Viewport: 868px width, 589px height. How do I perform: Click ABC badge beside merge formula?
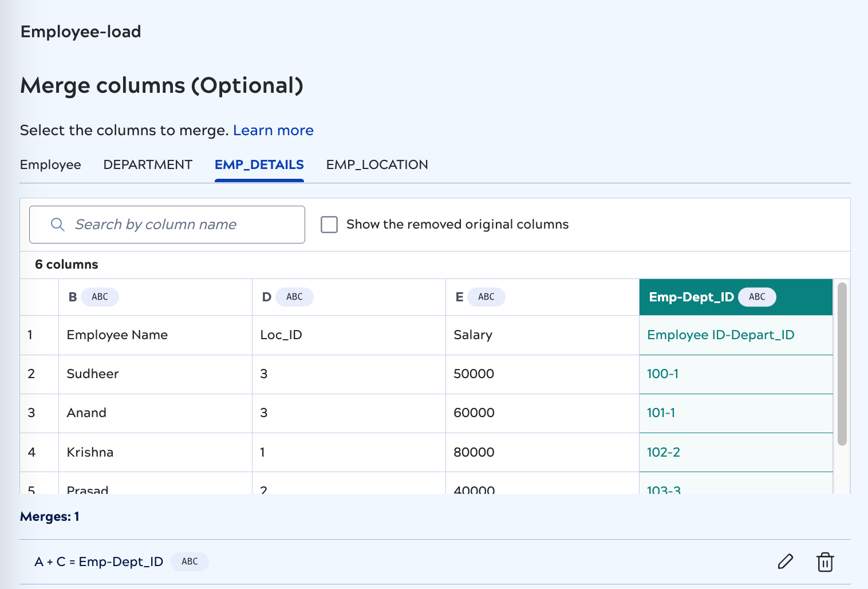pyautogui.click(x=190, y=561)
